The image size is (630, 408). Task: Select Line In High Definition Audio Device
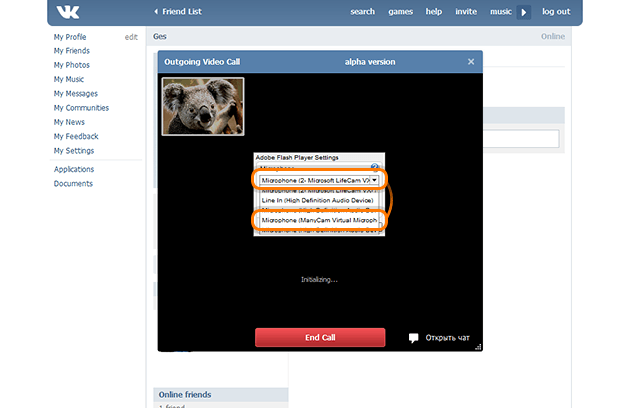click(317, 200)
